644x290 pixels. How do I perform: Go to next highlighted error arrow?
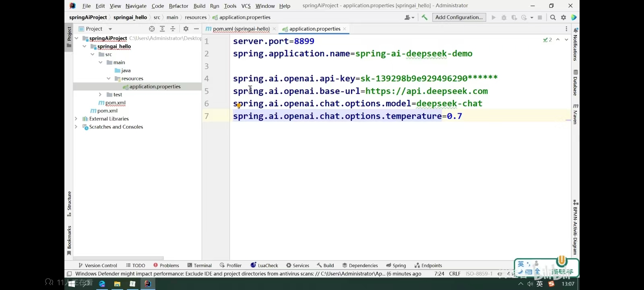(566, 39)
